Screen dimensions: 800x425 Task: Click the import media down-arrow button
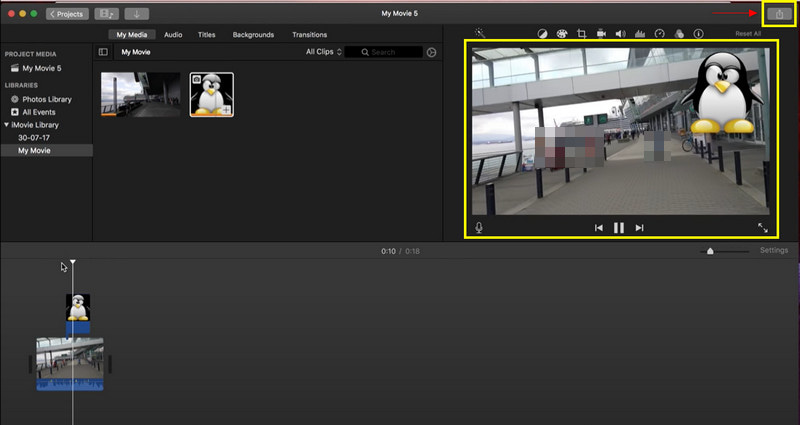(136, 14)
